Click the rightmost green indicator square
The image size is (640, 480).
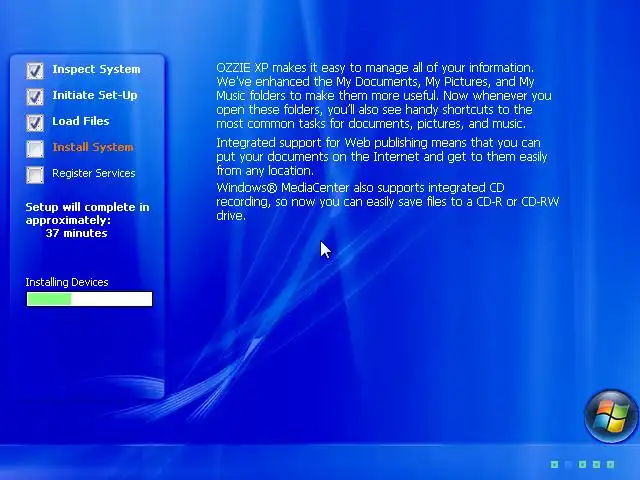coord(610,464)
